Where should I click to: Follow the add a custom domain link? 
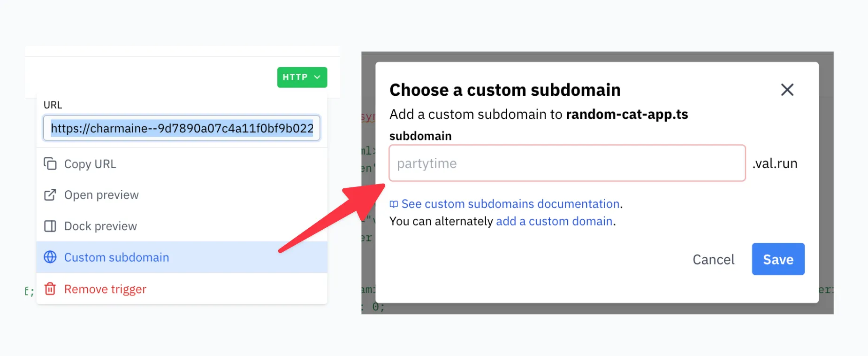click(554, 221)
